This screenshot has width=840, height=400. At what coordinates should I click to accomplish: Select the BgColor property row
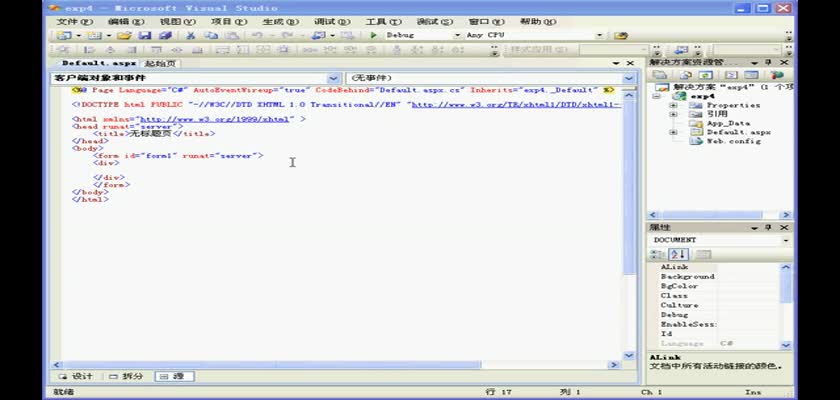click(x=679, y=286)
